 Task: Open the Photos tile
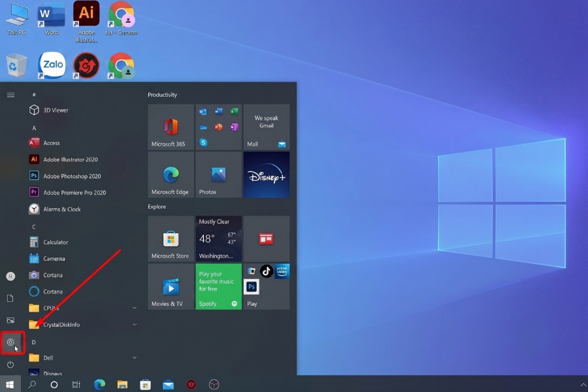219,175
